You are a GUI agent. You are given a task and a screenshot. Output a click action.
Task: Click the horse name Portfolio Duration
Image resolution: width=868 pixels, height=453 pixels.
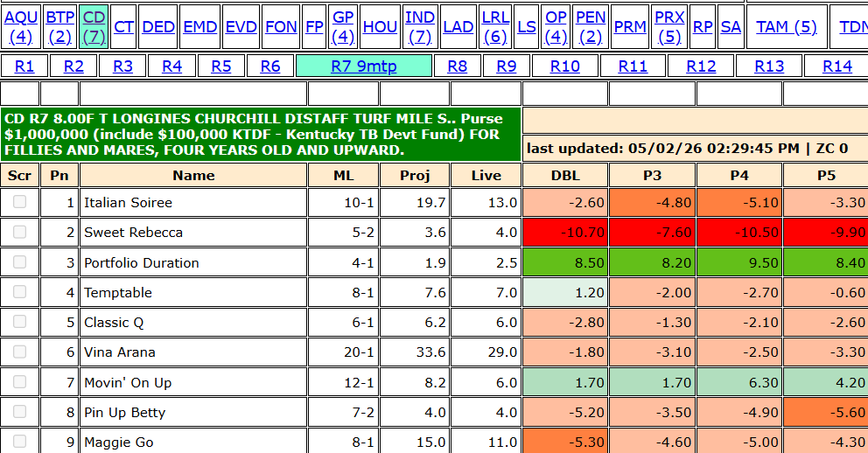tap(141, 262)
